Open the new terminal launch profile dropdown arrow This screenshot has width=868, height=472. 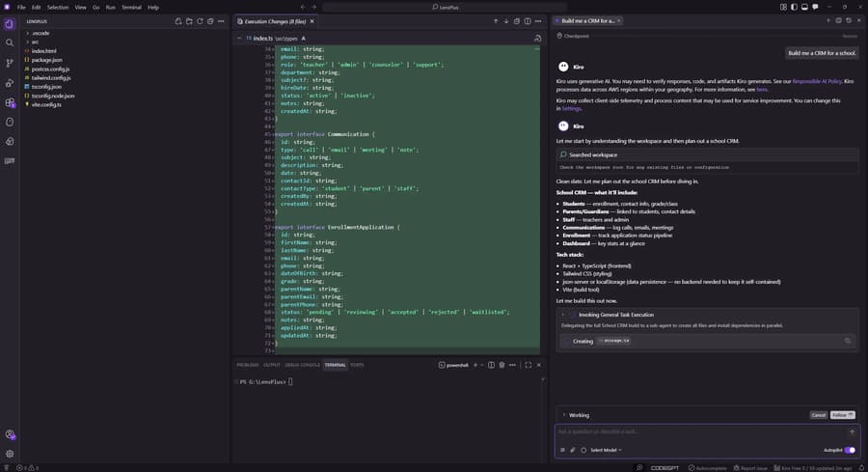point(482,365)
